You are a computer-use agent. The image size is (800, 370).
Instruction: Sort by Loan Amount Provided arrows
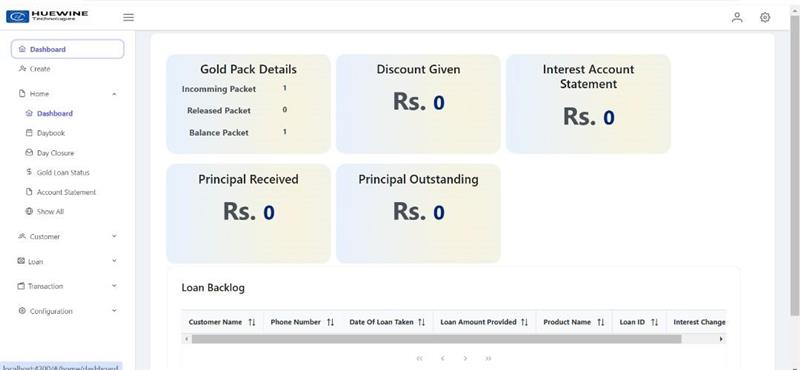point(524,322)
